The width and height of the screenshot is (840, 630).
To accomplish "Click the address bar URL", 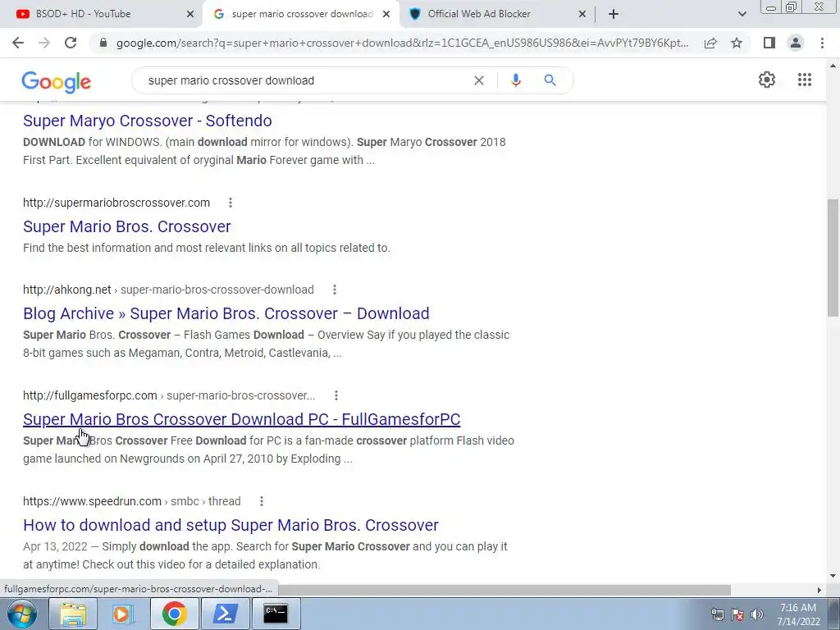I will point(402,43).
